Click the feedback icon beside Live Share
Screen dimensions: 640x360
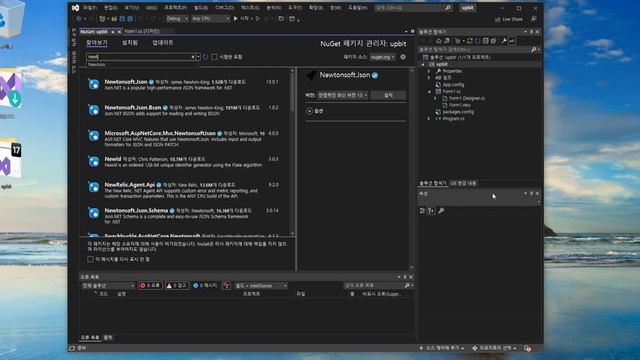tap(533, 19)
